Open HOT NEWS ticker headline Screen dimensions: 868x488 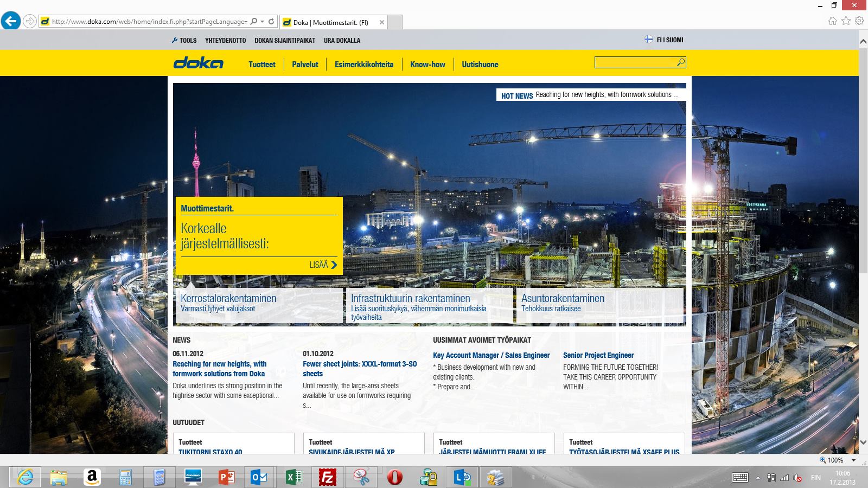pos(607,94)
